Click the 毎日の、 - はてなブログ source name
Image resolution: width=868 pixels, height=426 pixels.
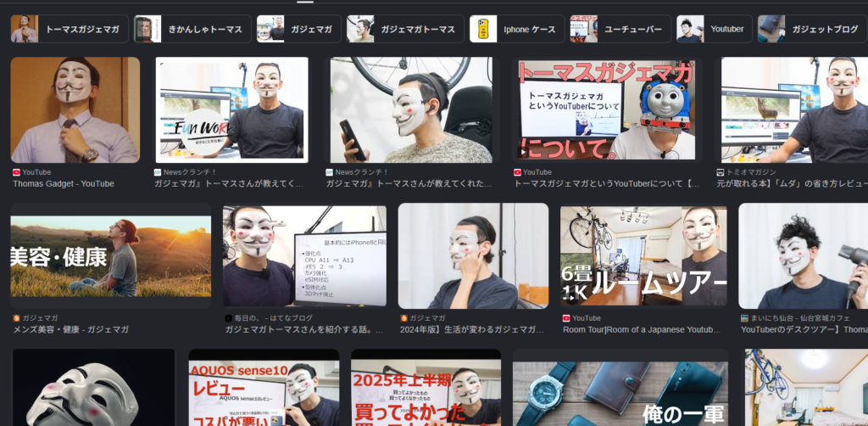(x=274, y=318)
